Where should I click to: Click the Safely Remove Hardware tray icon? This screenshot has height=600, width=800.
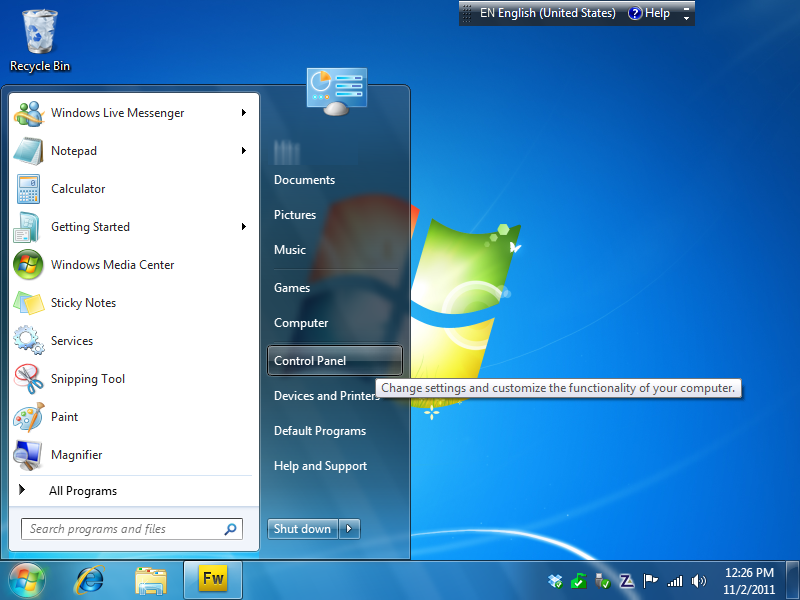pyautogui.click(x=603, y=581)
